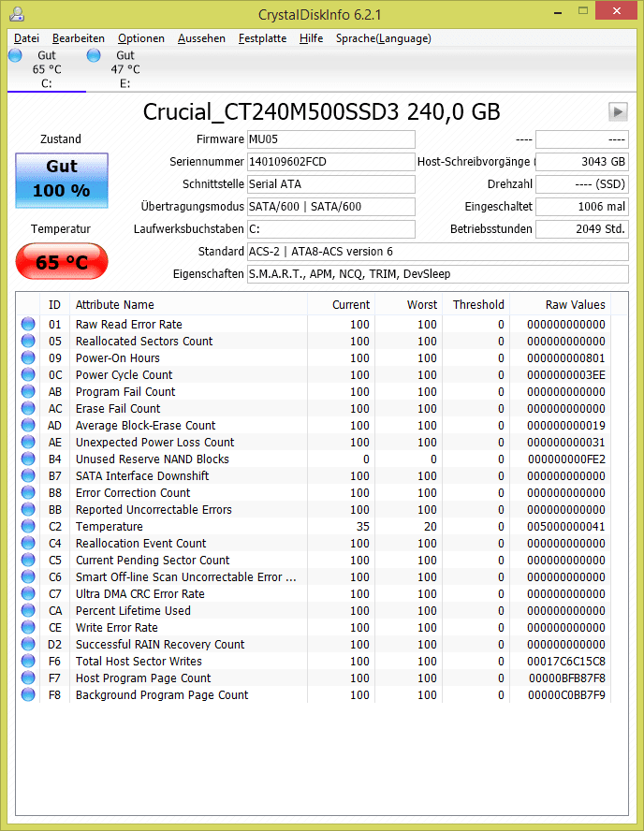
Task: Click the Raw Values column header
Action: click(561, 305)
